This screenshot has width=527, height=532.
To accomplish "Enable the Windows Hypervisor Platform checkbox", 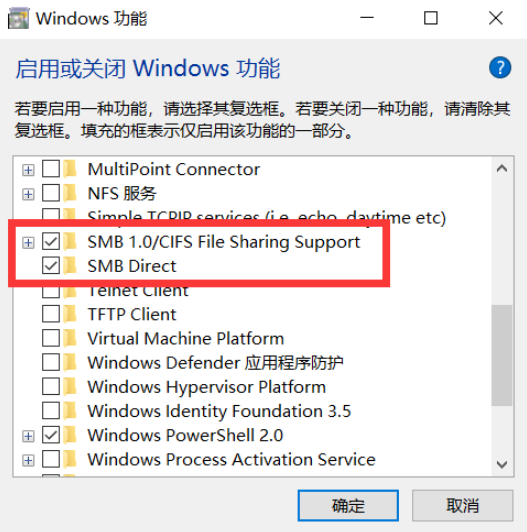I will coord(51,387).
